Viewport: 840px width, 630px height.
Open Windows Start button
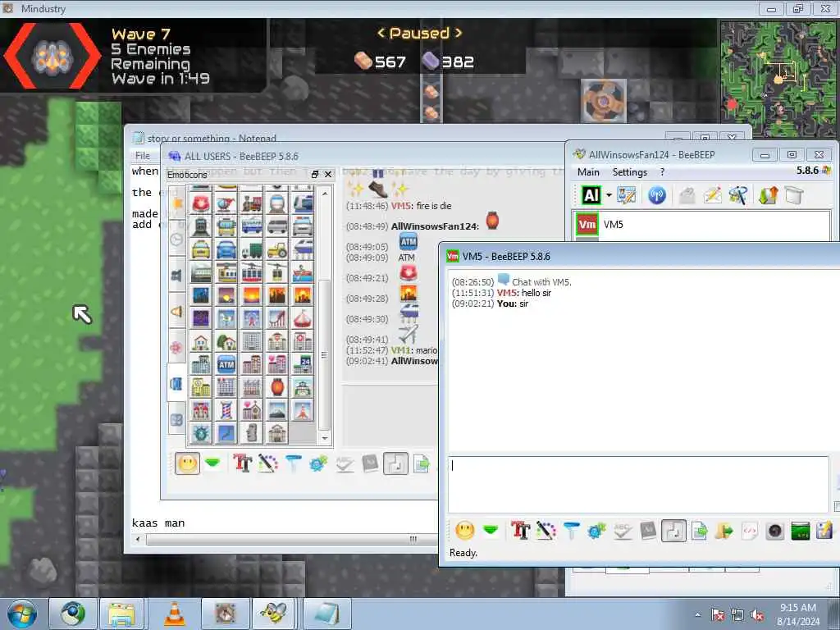pyautogui.click(x=22, y=614)
